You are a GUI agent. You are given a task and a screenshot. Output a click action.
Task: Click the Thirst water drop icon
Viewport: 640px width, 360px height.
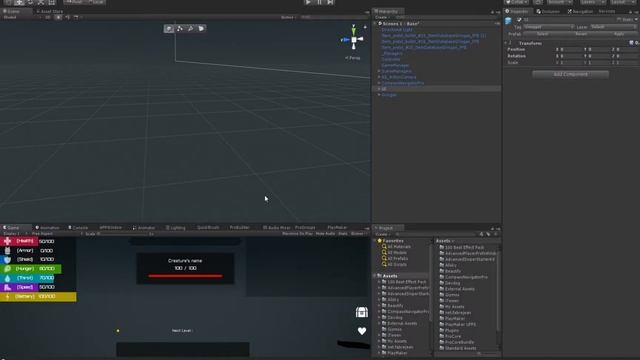[x=7, y=278]
